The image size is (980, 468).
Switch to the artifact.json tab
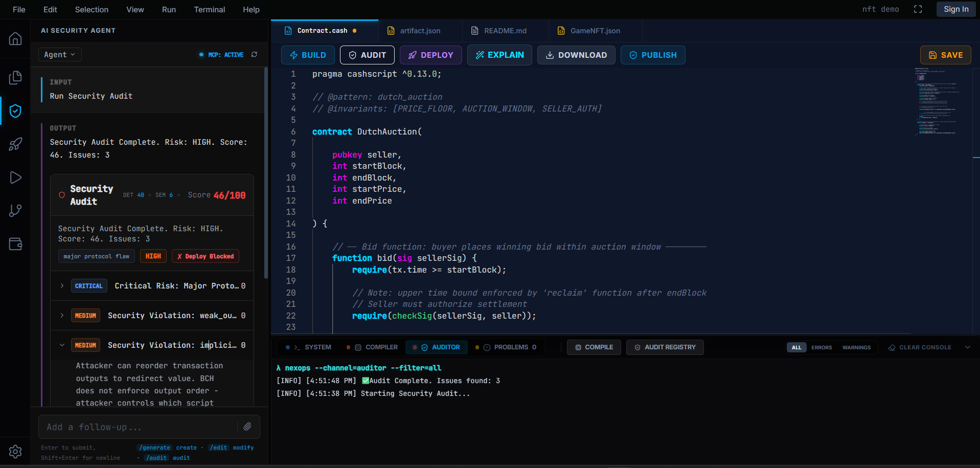[x=420, y=31]
